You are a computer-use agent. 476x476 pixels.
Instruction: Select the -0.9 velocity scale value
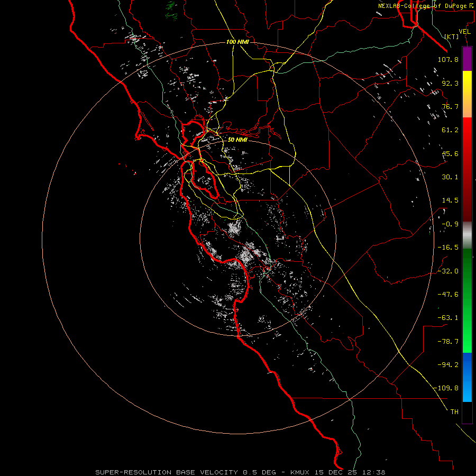tap(450, 224)
